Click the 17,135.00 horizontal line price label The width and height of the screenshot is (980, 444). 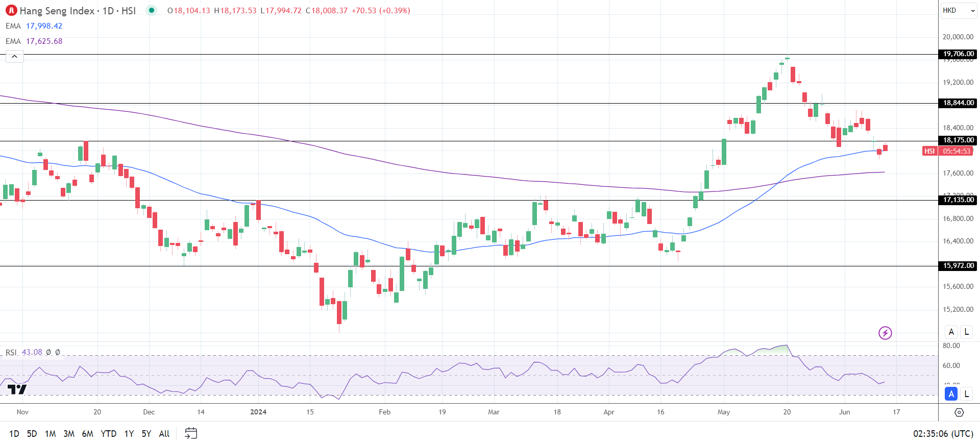[958, 200]
